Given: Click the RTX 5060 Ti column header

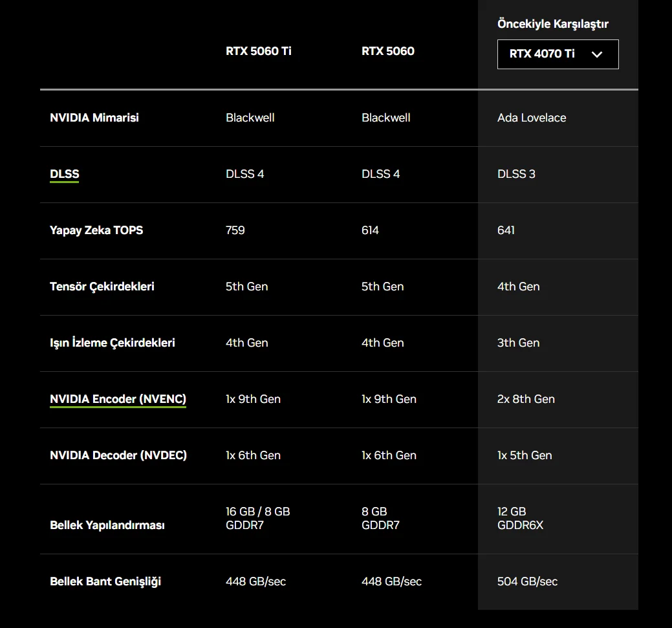Looking at the screenshot, I should 258,51.
